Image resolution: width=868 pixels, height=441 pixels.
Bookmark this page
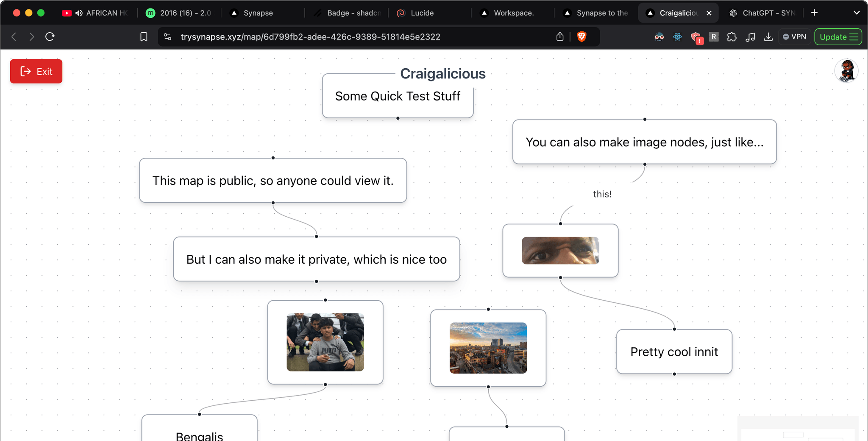pyautogui.click(x=144, y=37)
